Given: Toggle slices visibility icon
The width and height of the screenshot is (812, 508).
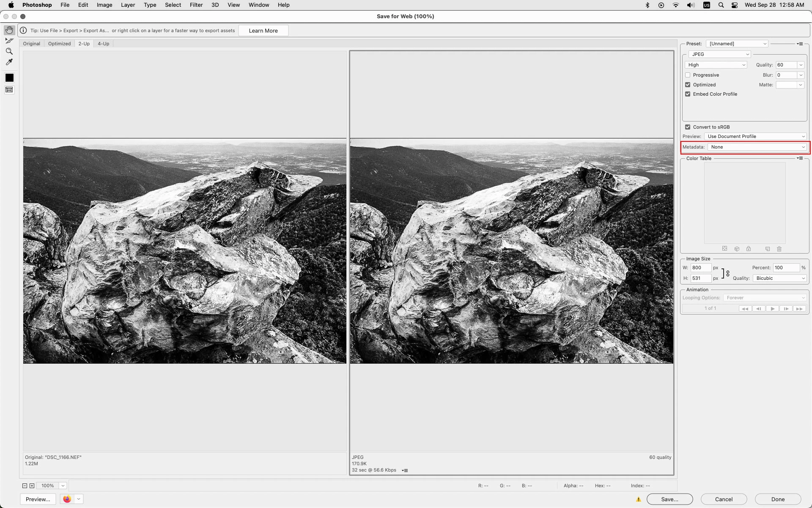Looking at the screenshot, I should [x=9, y=90].
